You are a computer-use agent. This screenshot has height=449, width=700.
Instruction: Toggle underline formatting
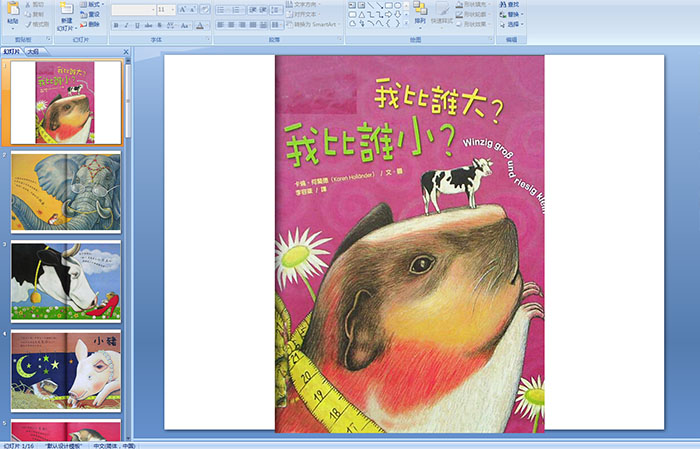137,25
